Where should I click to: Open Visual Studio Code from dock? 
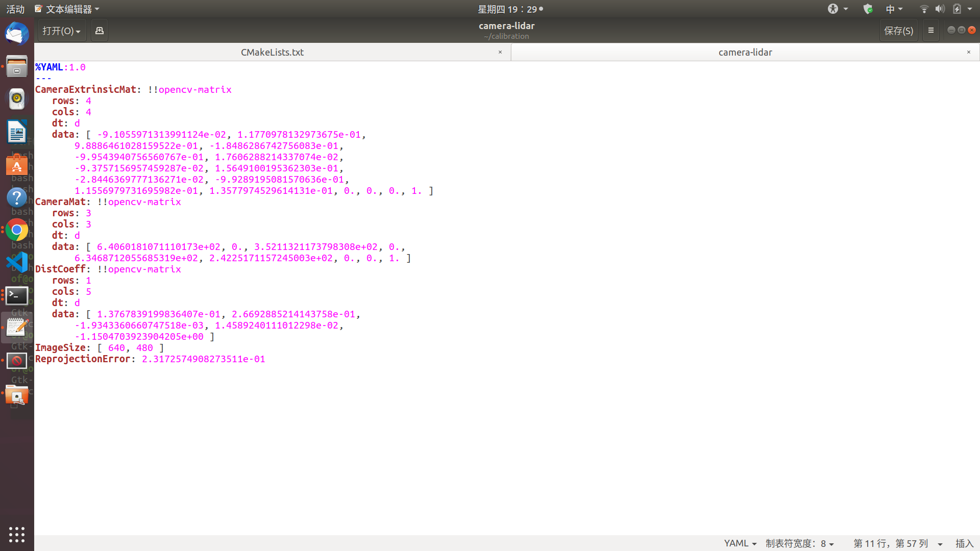17,263
